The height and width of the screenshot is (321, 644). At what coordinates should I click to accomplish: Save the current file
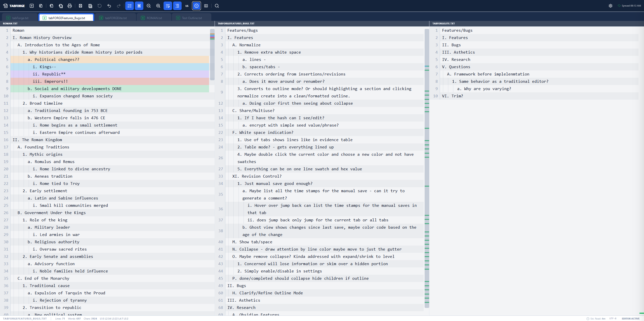tap(80, 6)
